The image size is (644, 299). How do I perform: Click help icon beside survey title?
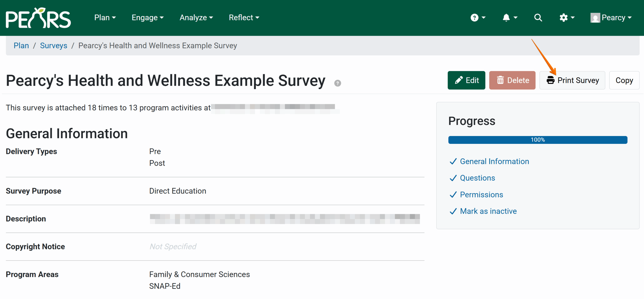(338, 83)
